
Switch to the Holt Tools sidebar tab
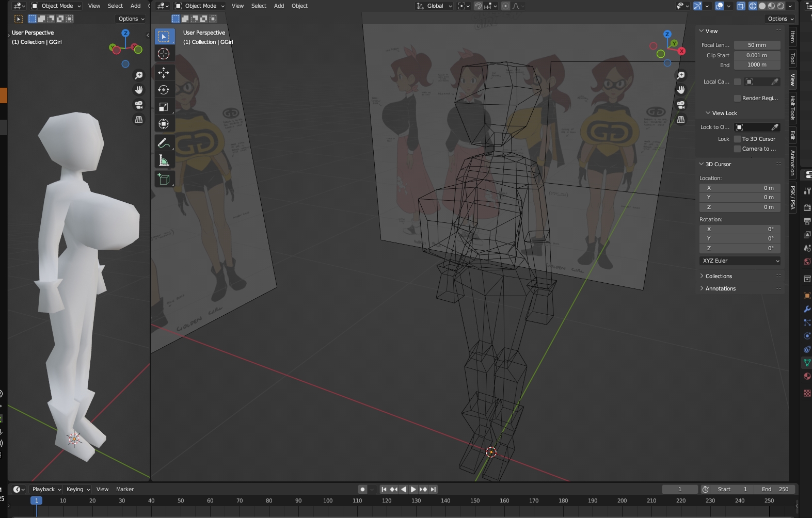click(x=792, y=107)
